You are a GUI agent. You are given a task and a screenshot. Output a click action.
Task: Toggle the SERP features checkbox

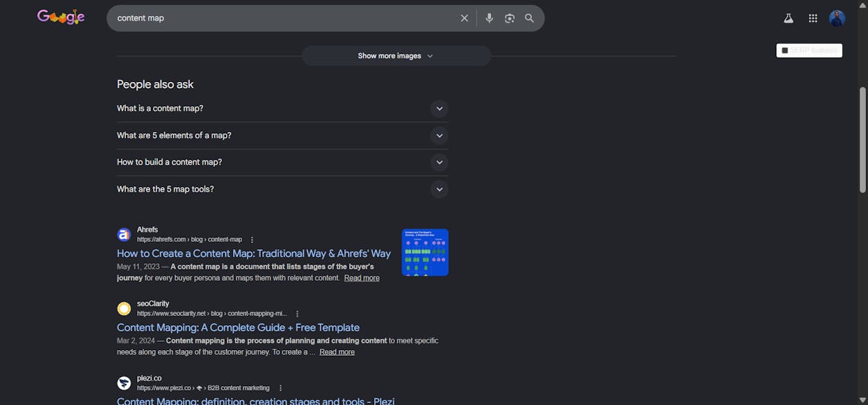785,51
